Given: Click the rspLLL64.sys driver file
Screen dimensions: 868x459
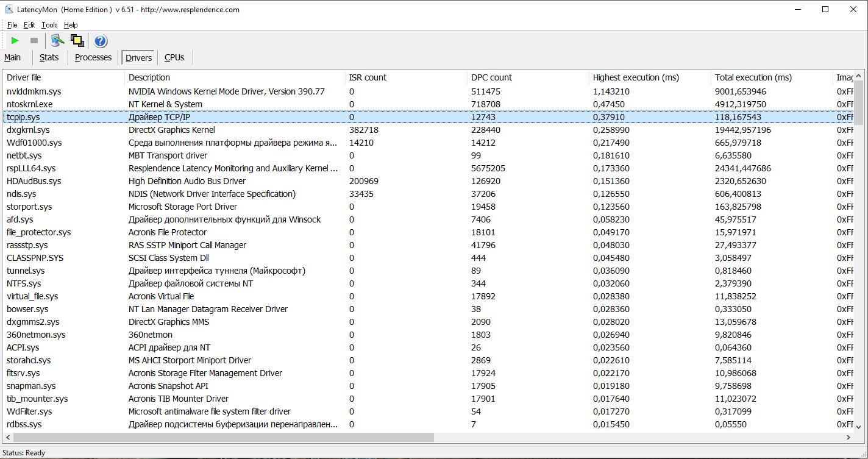Looking at the screenshot, I should click(31, 168).
